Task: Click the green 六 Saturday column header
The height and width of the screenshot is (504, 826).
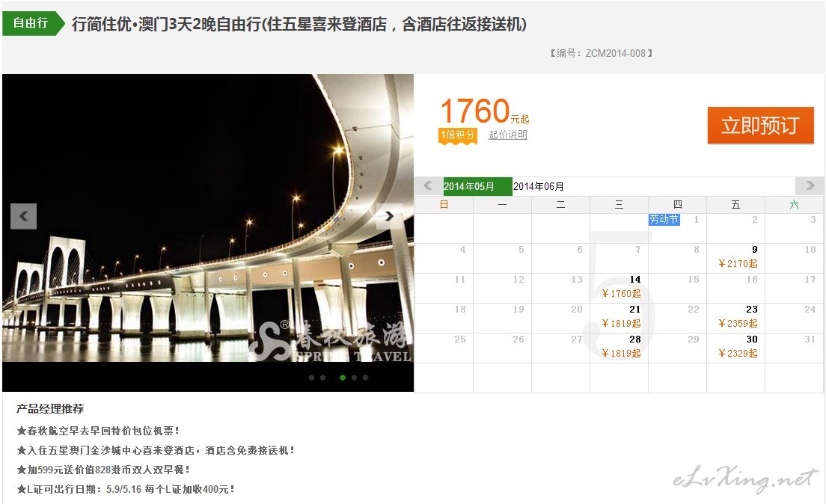Action: pos(794,205)
